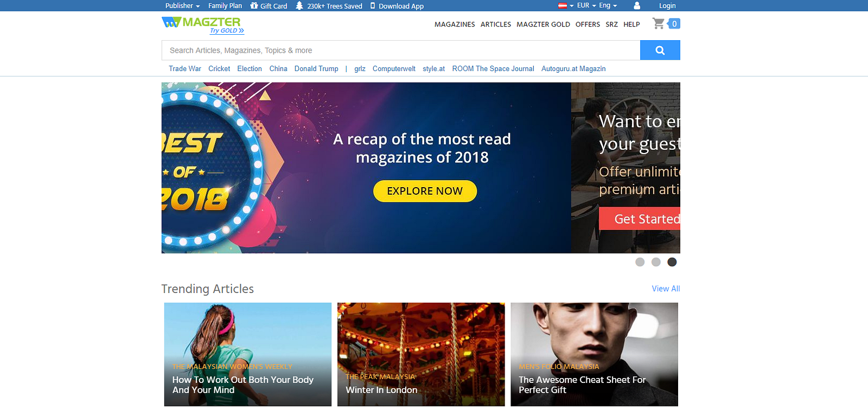Open the EUR currency dropdown
Viewport: 868px width, 416px height.
click(x=586, y=5)
